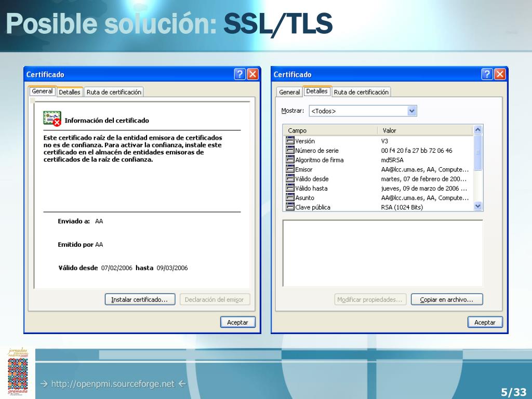532x399 pixels.
Task: Click 'Información del certificado' heading
Action: click(107, 121)
